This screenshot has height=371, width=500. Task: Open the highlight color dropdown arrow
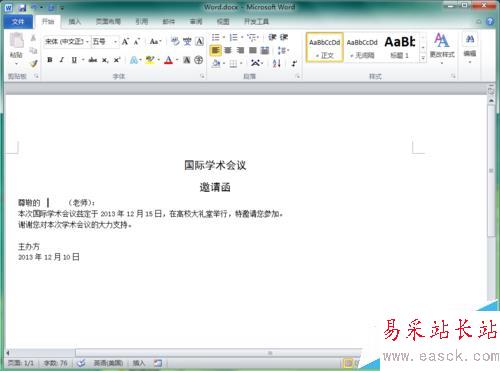tap(159, 60)
